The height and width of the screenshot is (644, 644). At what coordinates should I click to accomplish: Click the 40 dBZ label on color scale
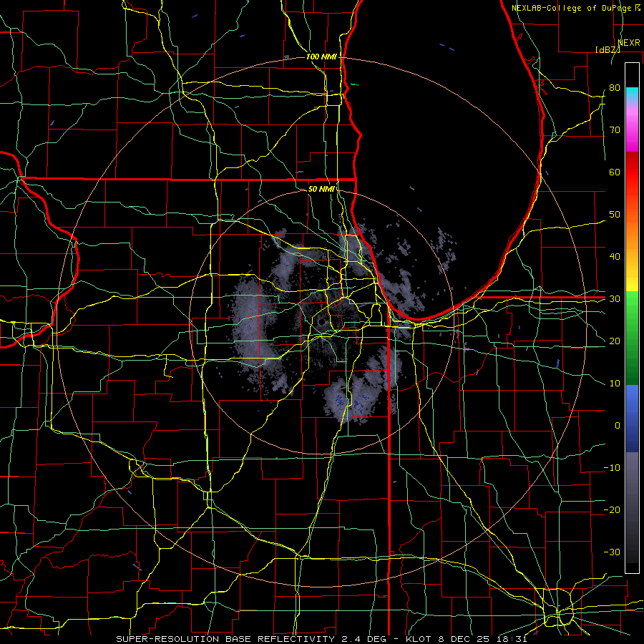click(x=615, y=257)
